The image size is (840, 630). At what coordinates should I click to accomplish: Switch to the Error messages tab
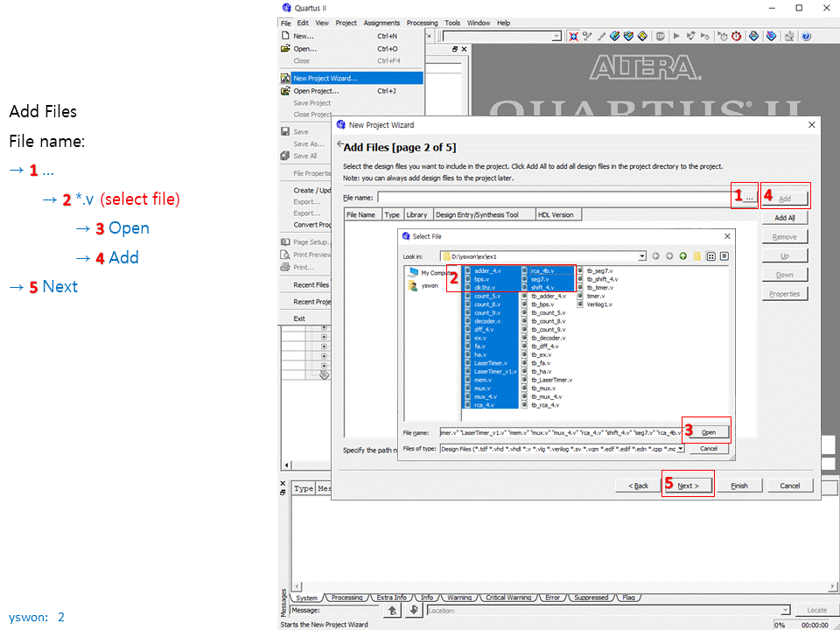(x=552, y=598)
